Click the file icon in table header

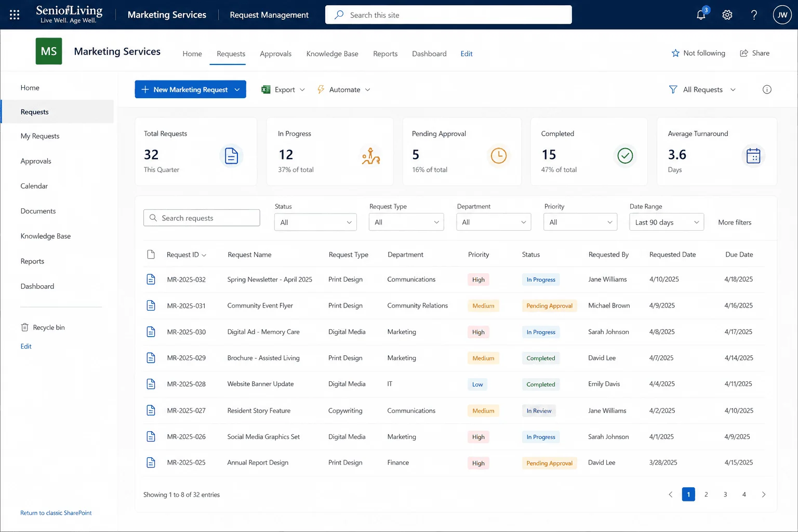coord(151,255)
